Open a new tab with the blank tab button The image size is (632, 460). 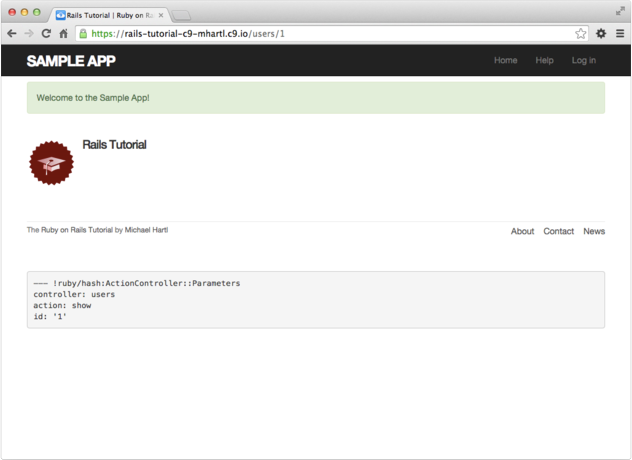coord(182,15)
